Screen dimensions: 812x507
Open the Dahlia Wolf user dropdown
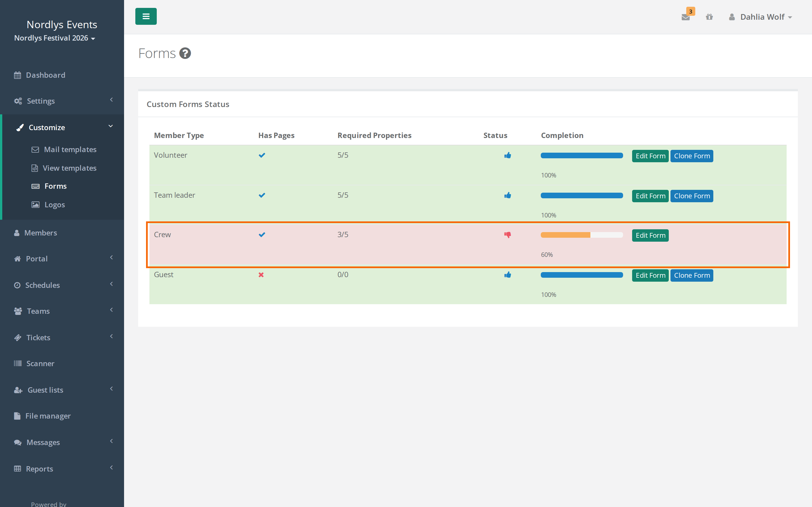click(760, 17)
